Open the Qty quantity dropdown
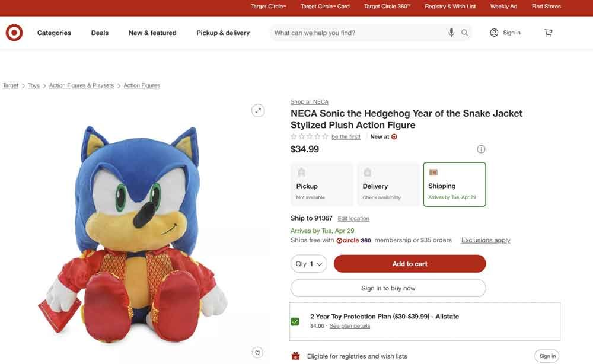The height and width of the screenshot is (364, 593). coord(308,263)
